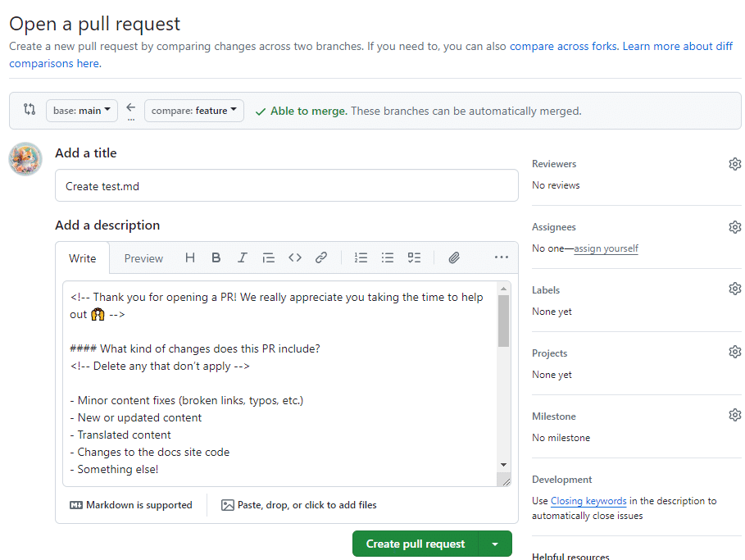Open the Closing keywords link
745x560 pixels.
[588, 501]
